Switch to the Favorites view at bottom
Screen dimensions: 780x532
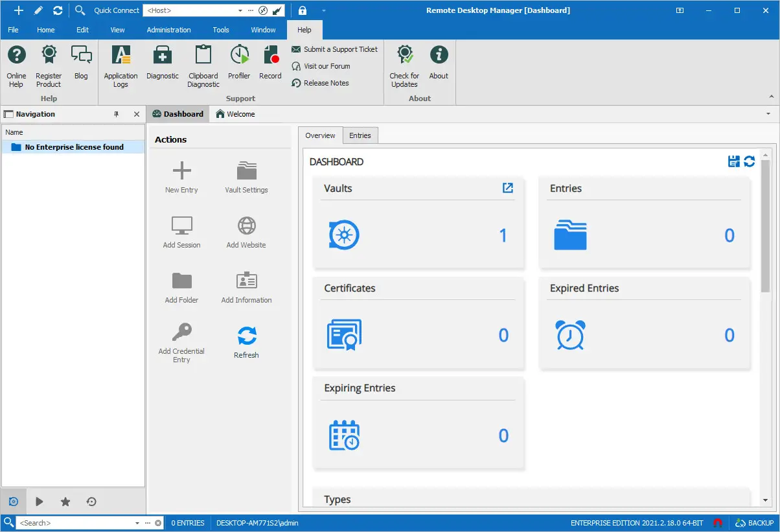(x=65, y=501)
